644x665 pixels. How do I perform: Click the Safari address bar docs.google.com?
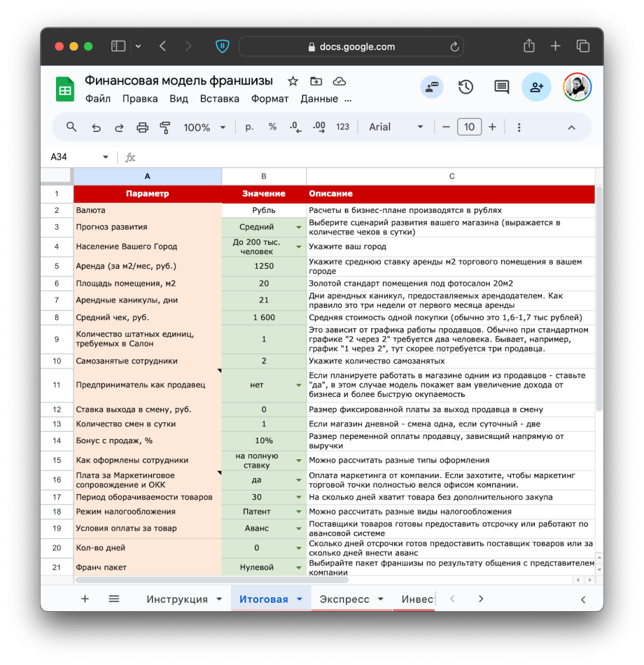tap(351, 47)
